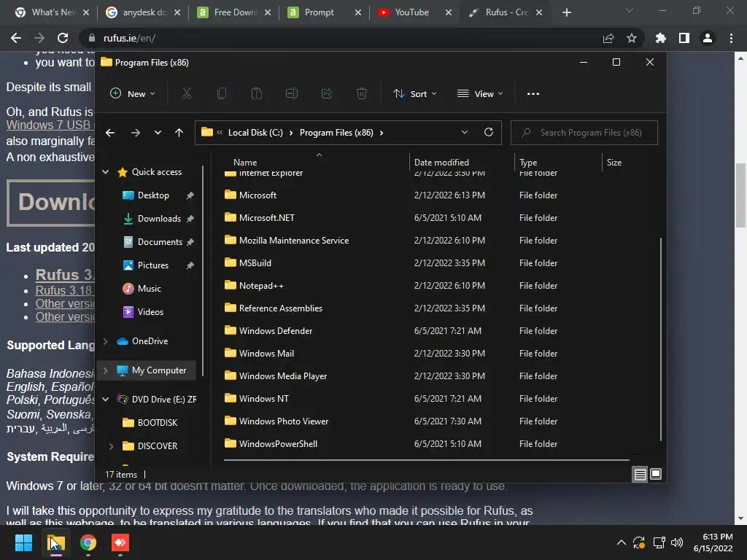Viewport: 747px width, 560px height.
Task: Switch to the Free Download browser tab
Action: pyautogui.click(x=234, y=12)
